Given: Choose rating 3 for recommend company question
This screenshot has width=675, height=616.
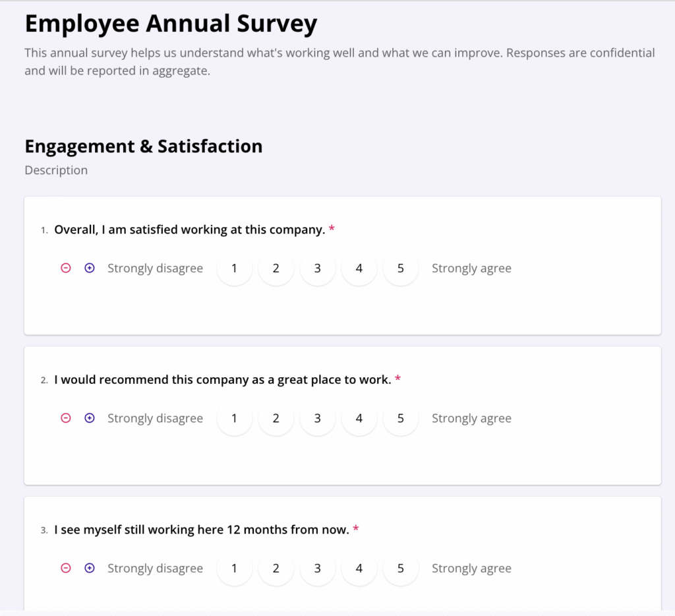Looking at the screenshot, I should coord(317,418).
